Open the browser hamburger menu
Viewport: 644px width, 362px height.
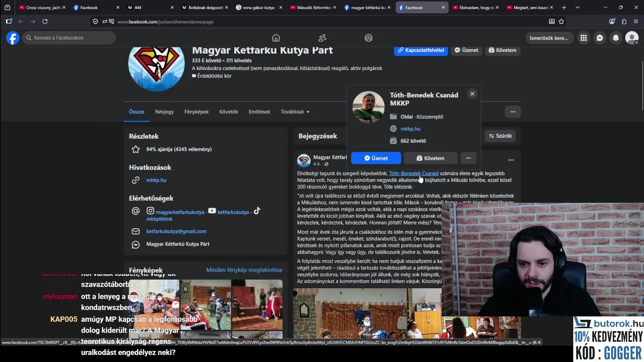[x=636, y=22]
